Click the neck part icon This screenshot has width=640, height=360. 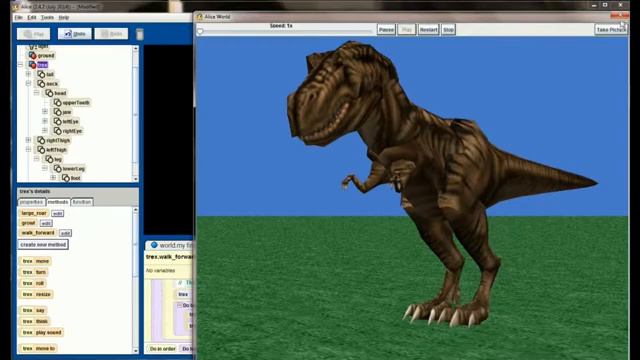coord(41,84)
